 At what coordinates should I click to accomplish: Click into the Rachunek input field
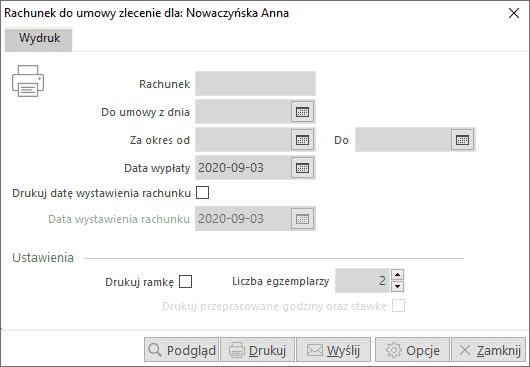tap(256, 83)
